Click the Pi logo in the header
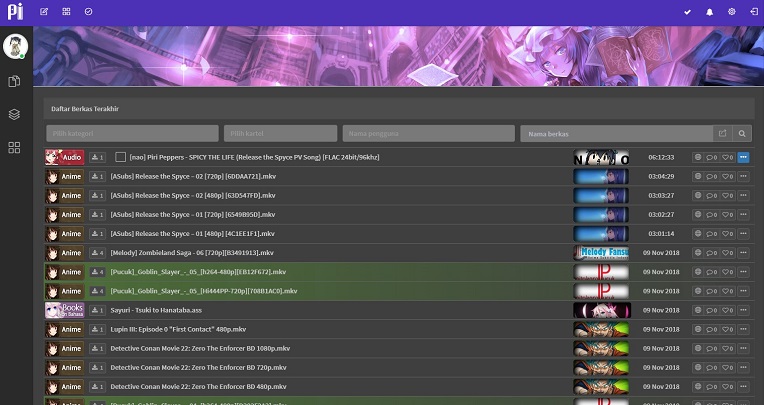The image size is (764, 405). coord(15,12)
